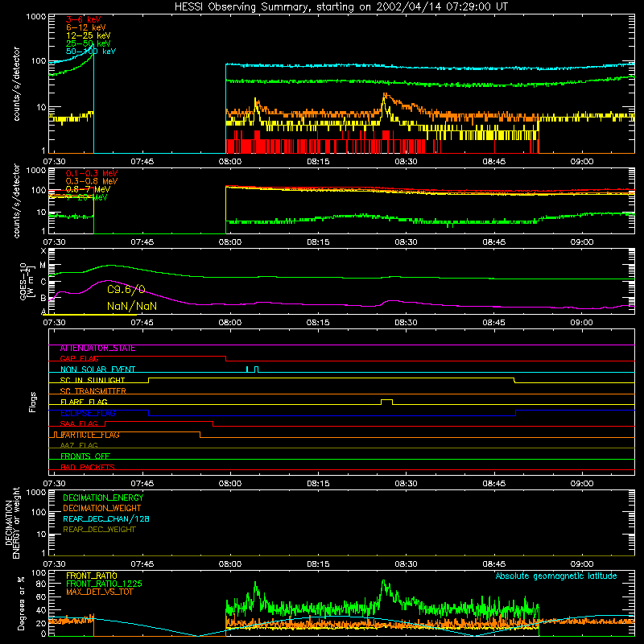
Task: Click the "0.1-0.3 MeV" legend entry
Action: click(x=92, y=173)
